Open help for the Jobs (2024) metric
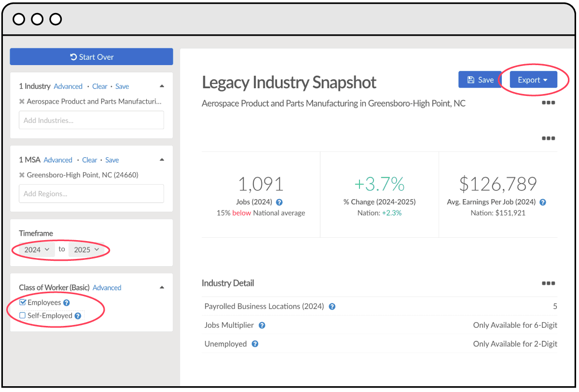 point(279,203)
